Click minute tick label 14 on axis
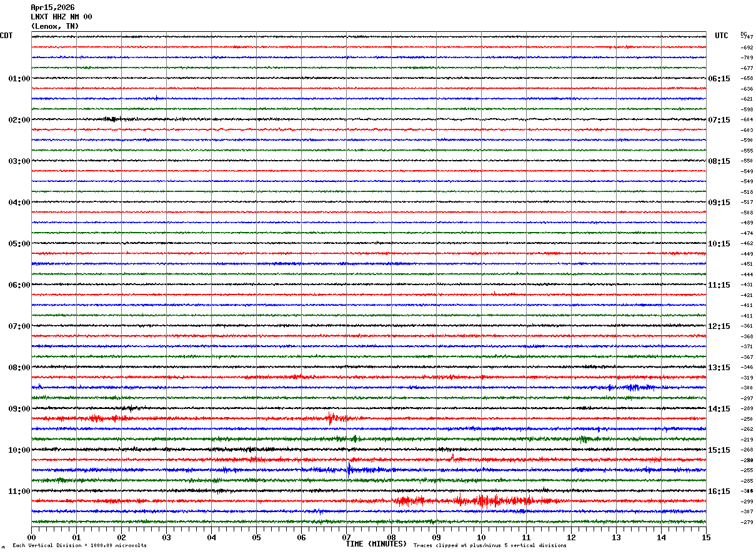Image resolution: width=756 pixels, height=554 pixels. tap(661, 537)
